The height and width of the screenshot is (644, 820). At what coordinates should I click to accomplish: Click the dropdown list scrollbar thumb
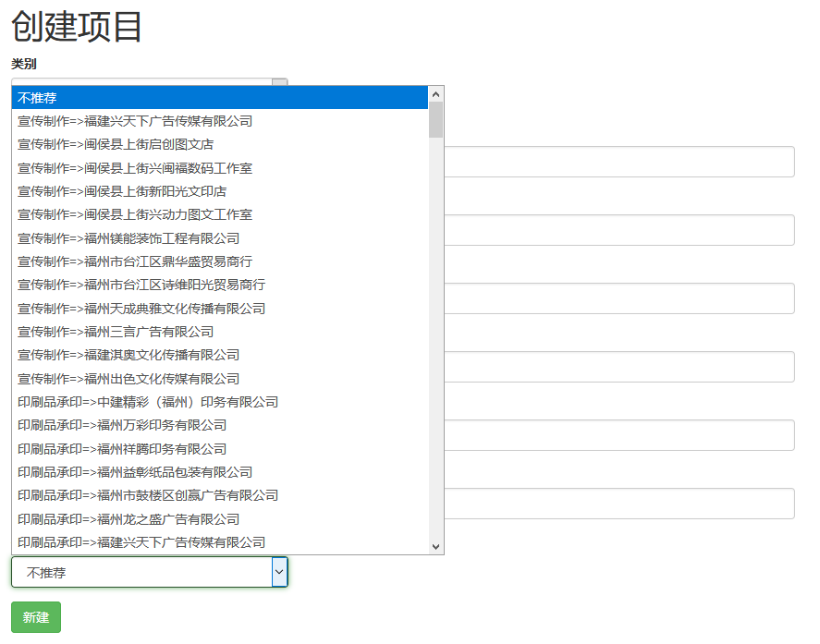click(x=436, y=120)
